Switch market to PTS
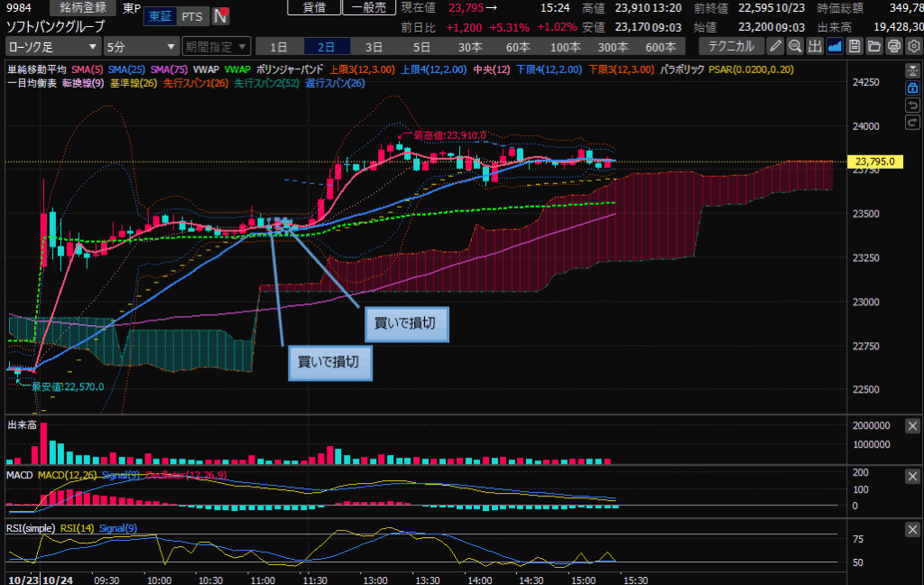924x585 pixels. 191,15
